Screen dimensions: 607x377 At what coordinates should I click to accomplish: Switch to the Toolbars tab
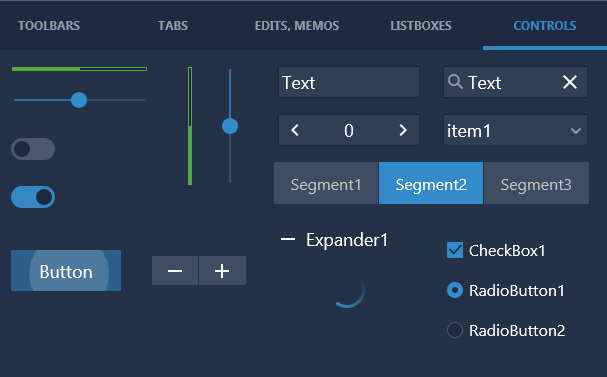click(49, 26)
